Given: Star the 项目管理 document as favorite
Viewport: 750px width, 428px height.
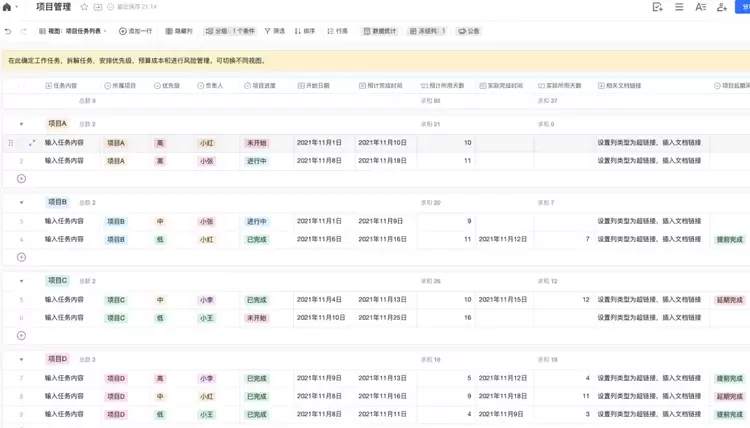Looking at the screenshot, I should point(84,7).
